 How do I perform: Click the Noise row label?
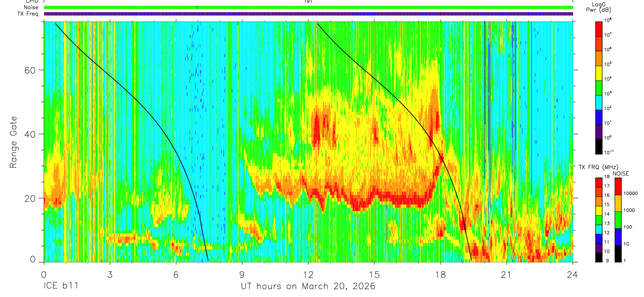[31, 7]
